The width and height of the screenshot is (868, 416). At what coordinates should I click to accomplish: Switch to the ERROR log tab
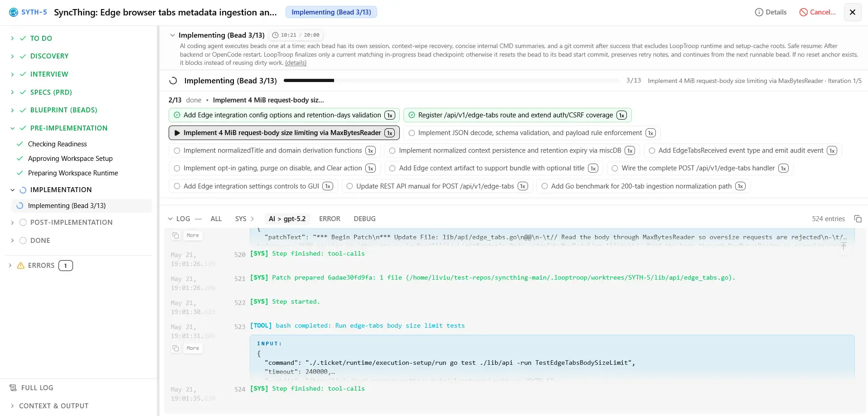(x=330, y=219)
